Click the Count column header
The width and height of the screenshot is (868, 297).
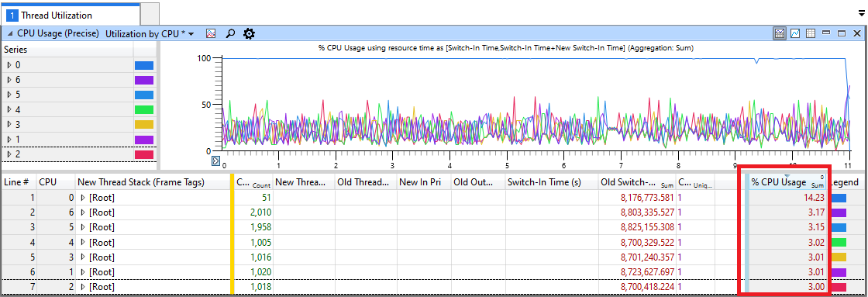point(253,182)
